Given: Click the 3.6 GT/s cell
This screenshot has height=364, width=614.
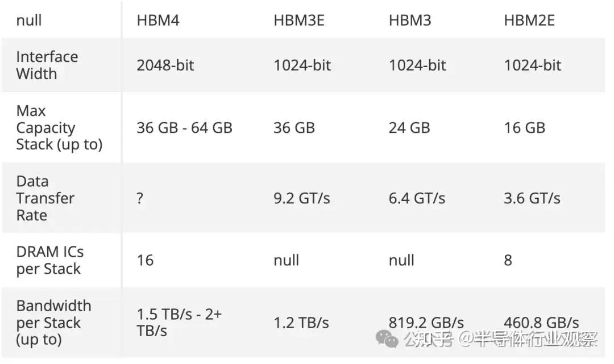Looking at the screenshot, I should pyautogui.click(x=532, y=198).
